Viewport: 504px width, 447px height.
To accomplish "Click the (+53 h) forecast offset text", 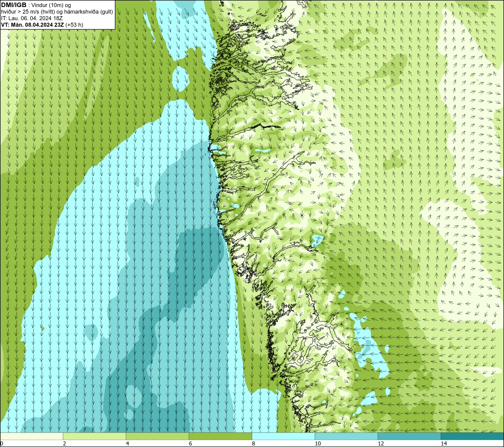I will [74, 25].
